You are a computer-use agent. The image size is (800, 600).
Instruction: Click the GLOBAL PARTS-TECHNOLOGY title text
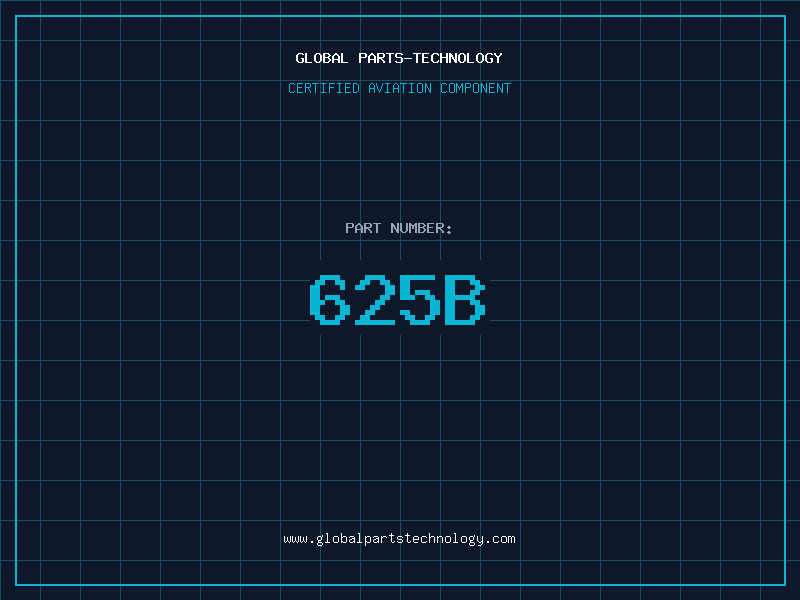point(399,58)
